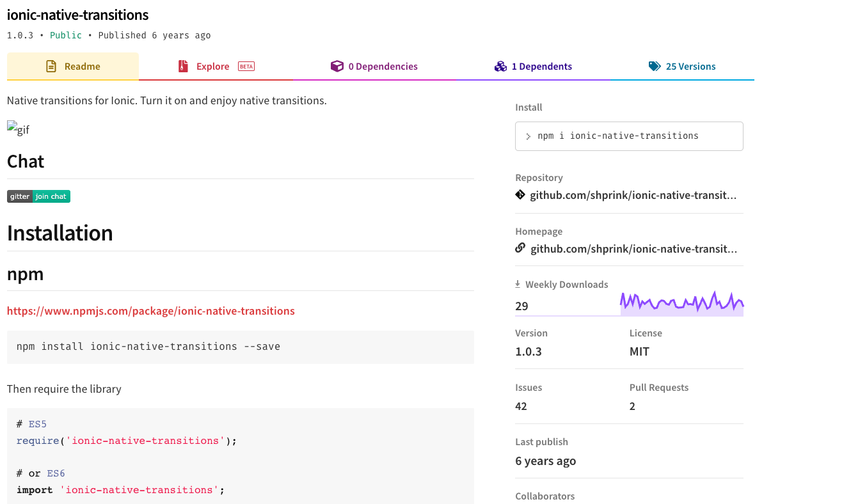
Task: Click the repository source icon next to github link
Action: 520,194
